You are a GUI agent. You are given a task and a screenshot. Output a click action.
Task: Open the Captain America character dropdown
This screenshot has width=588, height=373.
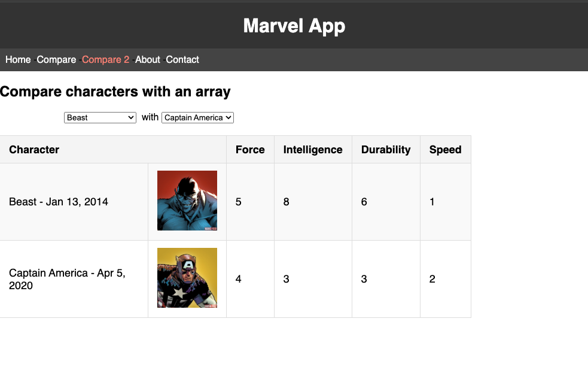click(197, 118)
